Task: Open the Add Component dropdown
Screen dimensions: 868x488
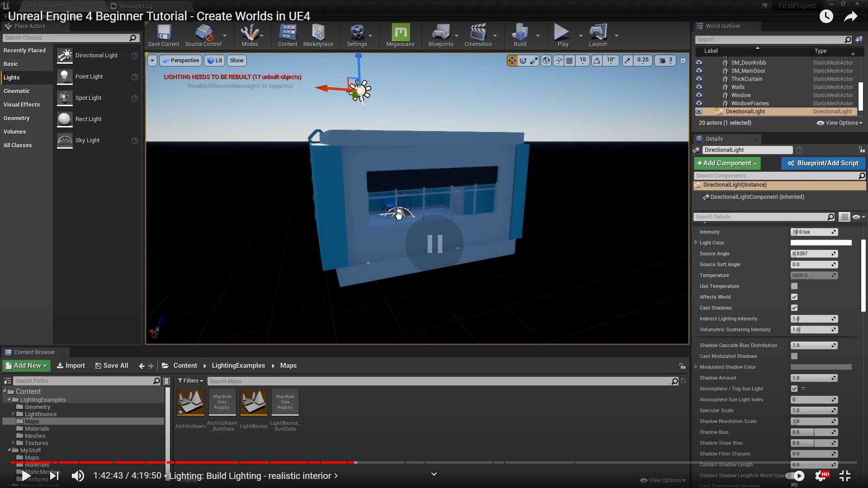Action: (x=727, y=163)
